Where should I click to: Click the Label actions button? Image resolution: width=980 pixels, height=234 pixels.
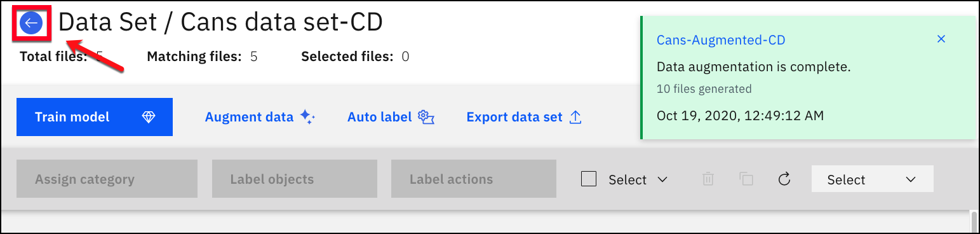pos(474,179)
